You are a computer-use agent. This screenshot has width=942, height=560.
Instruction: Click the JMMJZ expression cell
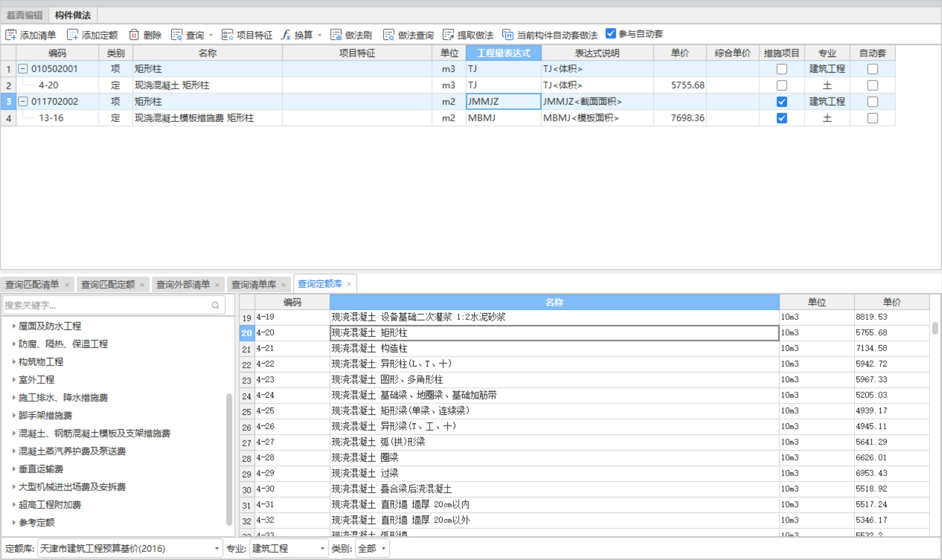503,102
